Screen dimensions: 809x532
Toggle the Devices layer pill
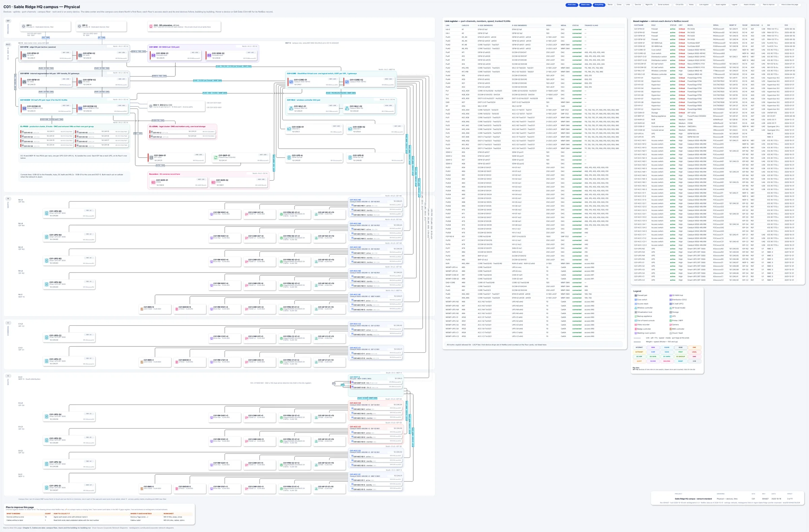[638, 5]
